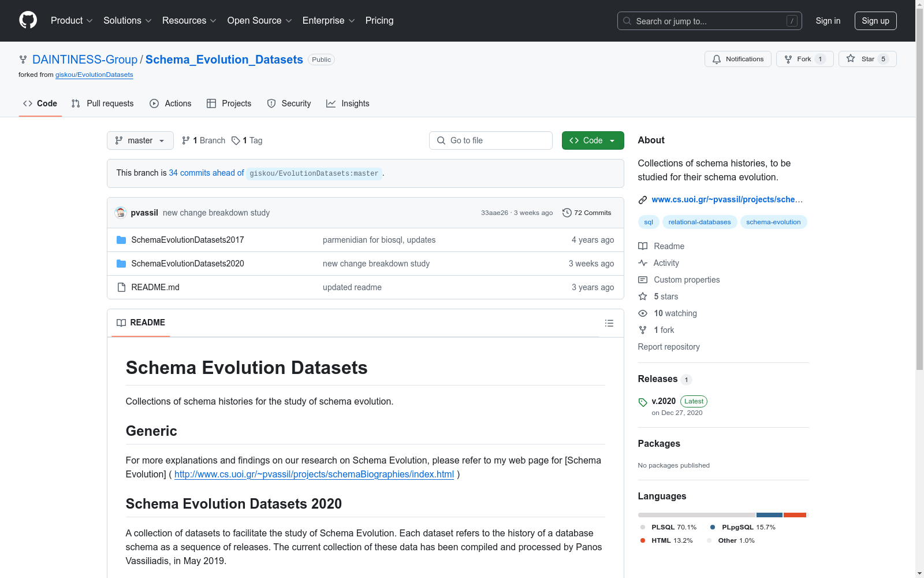
Task: Click the Projects table icon
Action: (211, 103)
